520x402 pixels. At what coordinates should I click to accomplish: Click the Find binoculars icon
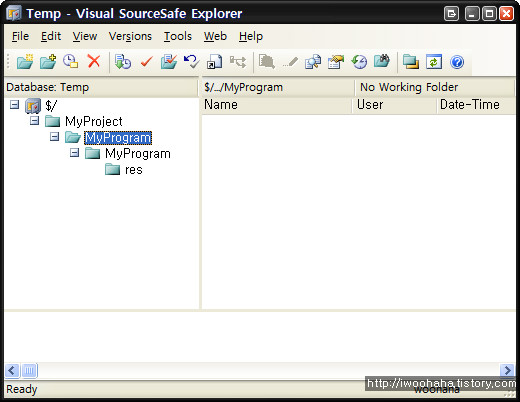point(382,61)
